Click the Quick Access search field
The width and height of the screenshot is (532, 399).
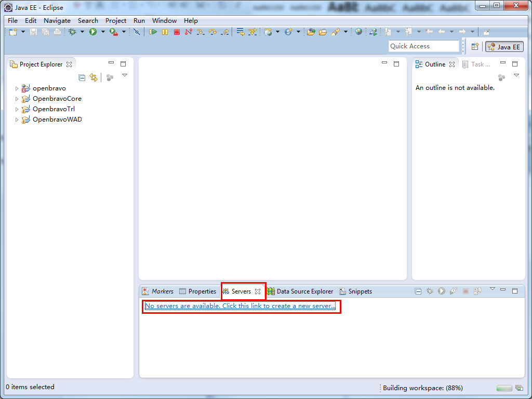[x=423, y=46]
